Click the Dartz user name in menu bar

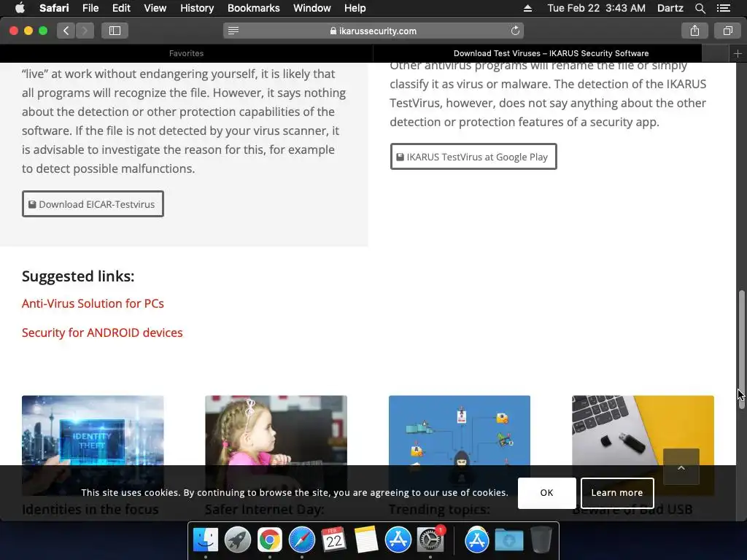point(670,8)
